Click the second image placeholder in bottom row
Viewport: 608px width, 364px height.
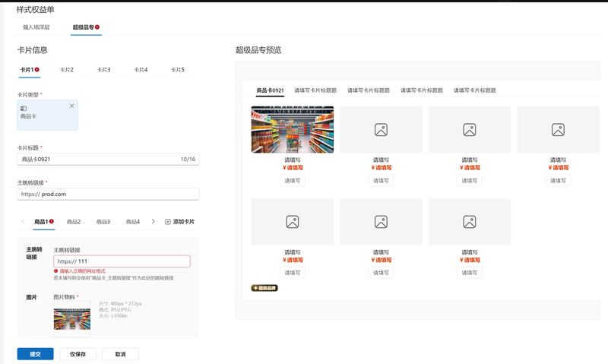[381, 222]
